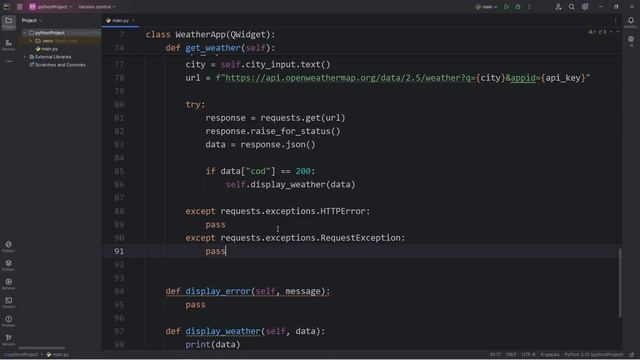This screenshot has width=640, height=360.
Task: Open IDE settings gear
Action: 585,7
